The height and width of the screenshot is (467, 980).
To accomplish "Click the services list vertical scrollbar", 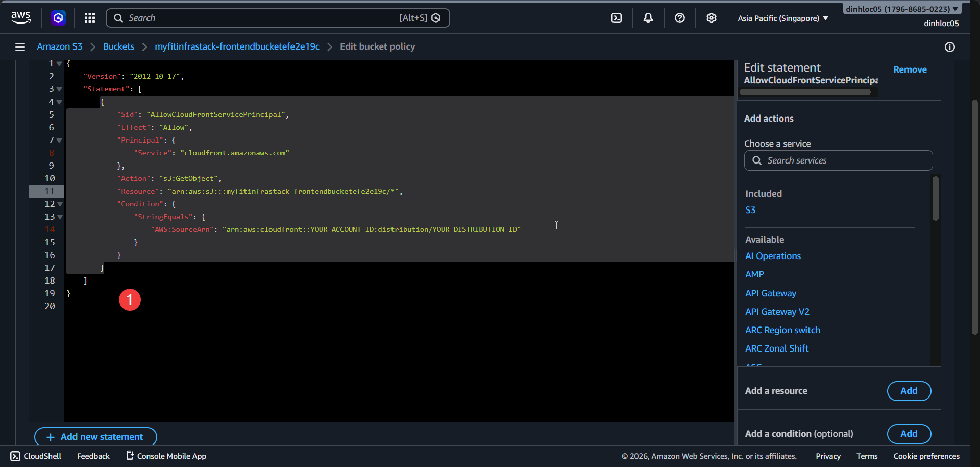I will click(935, 199).
